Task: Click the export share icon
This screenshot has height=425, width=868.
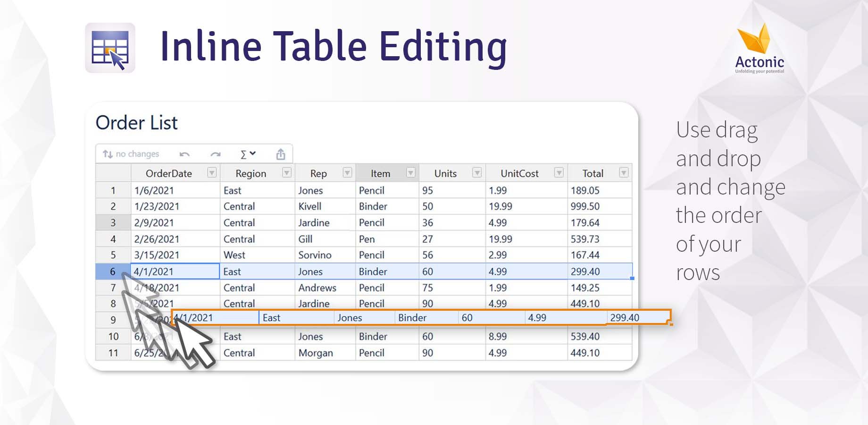Action: coord(281,154)
